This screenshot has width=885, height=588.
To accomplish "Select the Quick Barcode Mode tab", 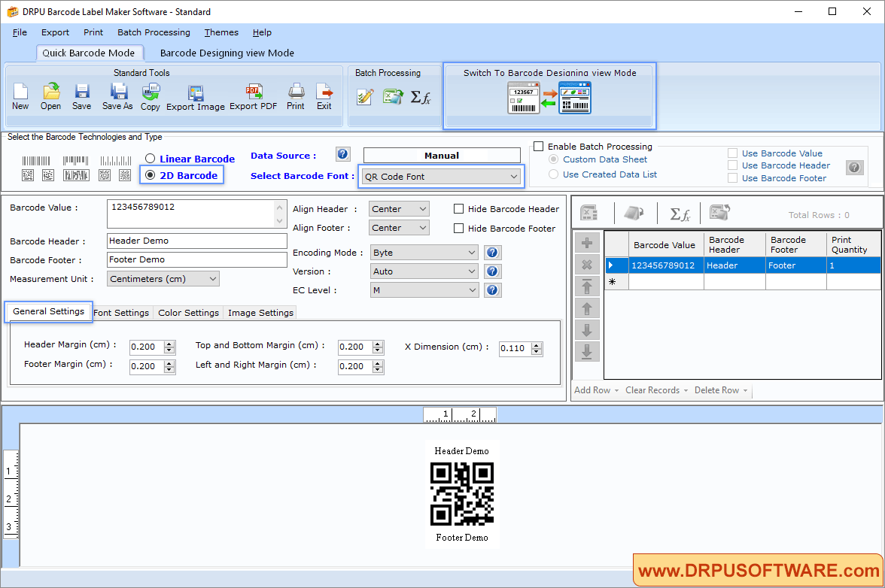I will pos(89,53).
